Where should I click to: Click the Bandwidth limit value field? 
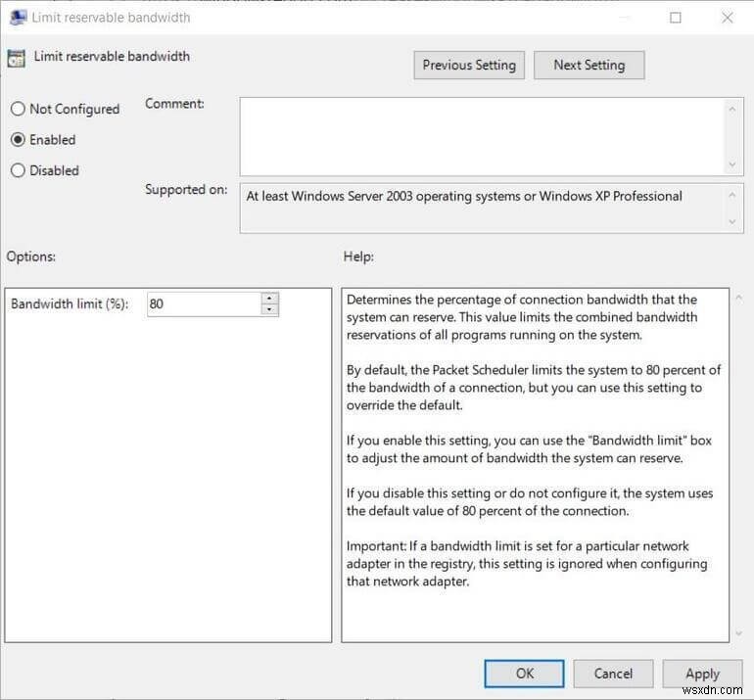pyautogui.click(x=205, y=303)
